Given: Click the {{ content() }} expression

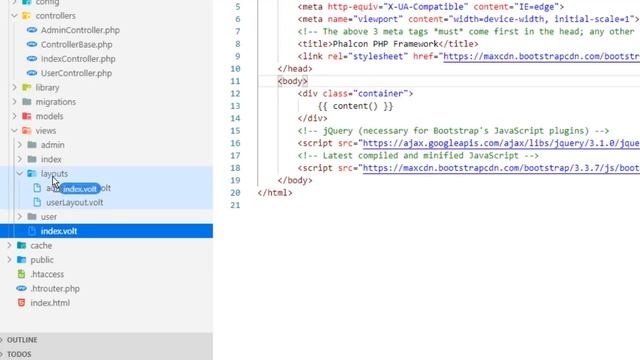Looking at the screenshot, I should pyautogui.click(x=355, y=106).
